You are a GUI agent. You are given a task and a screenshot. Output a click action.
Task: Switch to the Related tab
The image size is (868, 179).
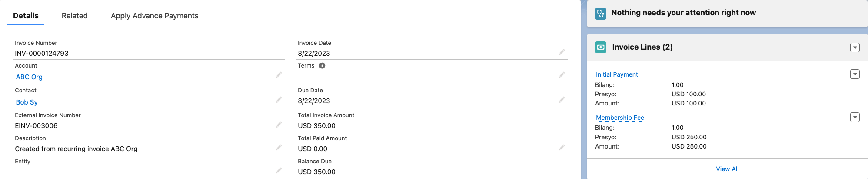[75, 16]
